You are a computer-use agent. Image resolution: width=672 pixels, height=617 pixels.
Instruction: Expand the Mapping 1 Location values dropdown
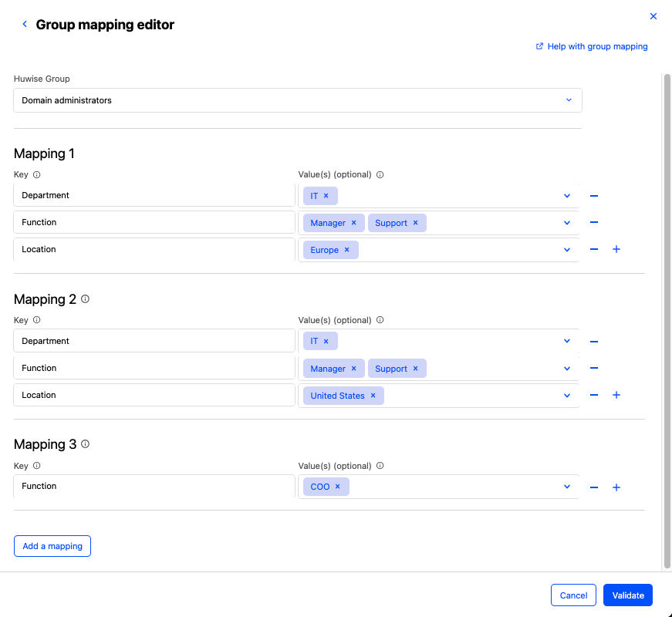tap(567, 250)
